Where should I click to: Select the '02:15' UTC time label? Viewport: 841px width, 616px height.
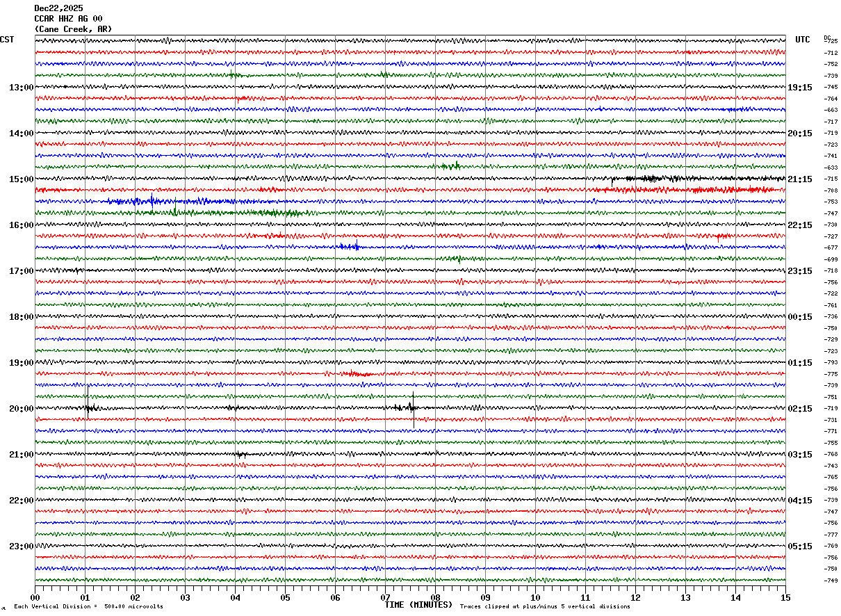(x=800, y=409)
